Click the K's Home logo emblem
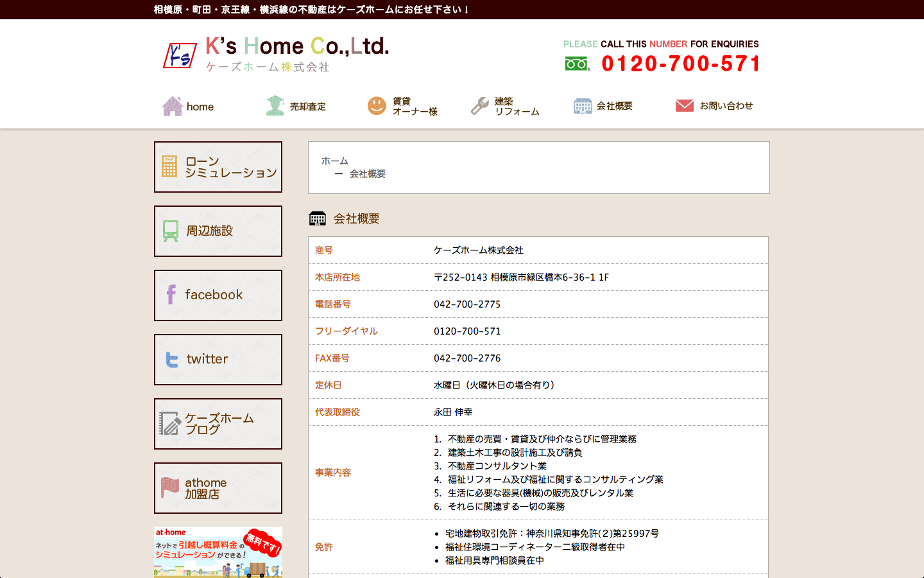The width and height of the screenshot is (924, 578). pos(180,55)
